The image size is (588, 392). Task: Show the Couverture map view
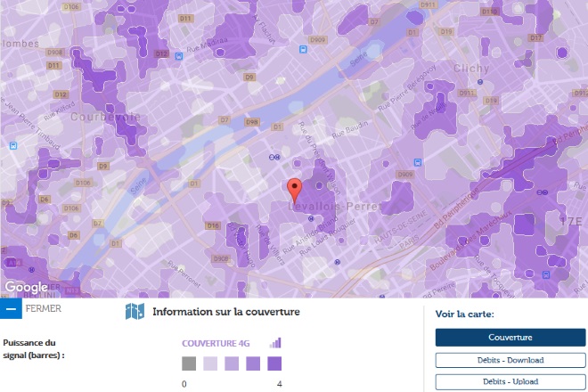510,338
